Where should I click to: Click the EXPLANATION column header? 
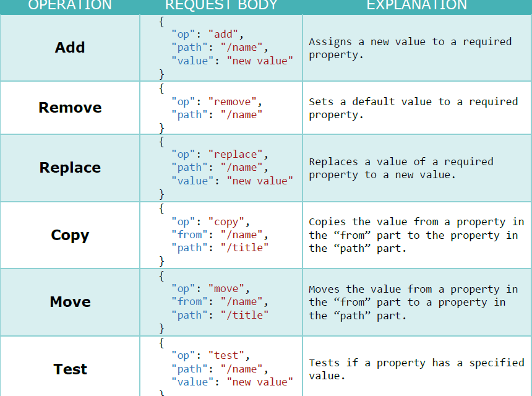click(x=416, y=6)
